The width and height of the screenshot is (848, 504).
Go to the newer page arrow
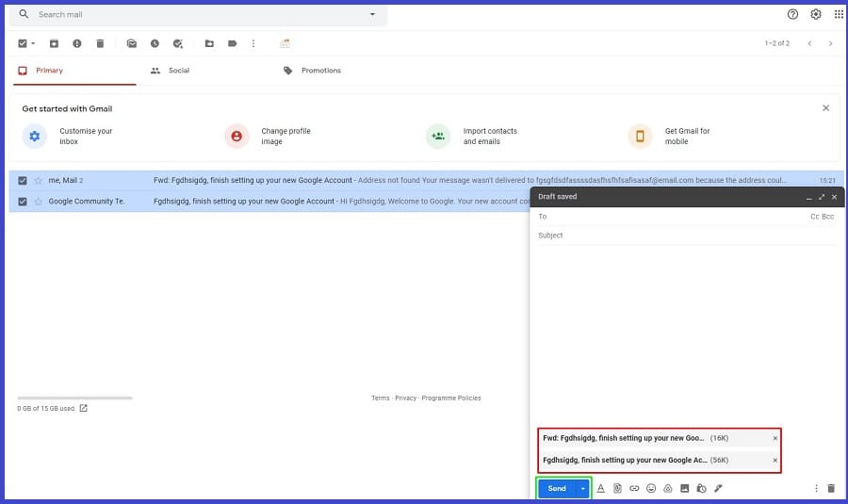pos(809,43)
